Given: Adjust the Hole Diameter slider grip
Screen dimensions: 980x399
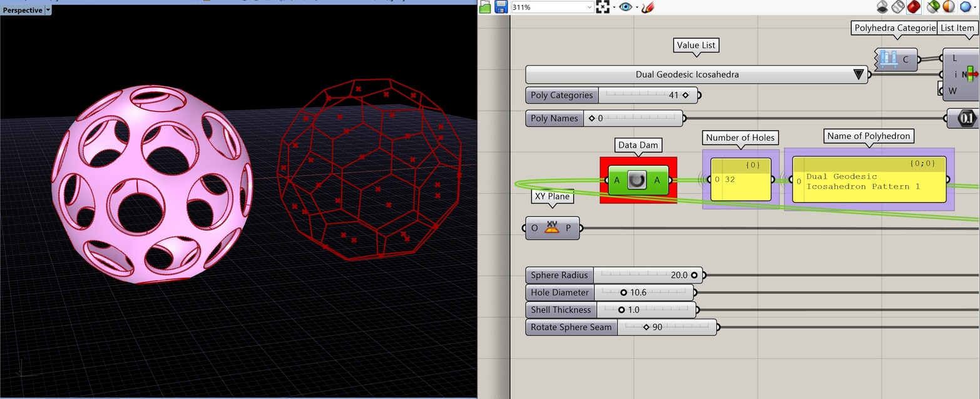Looking at the screenshot, I should (x=623, y=293).
